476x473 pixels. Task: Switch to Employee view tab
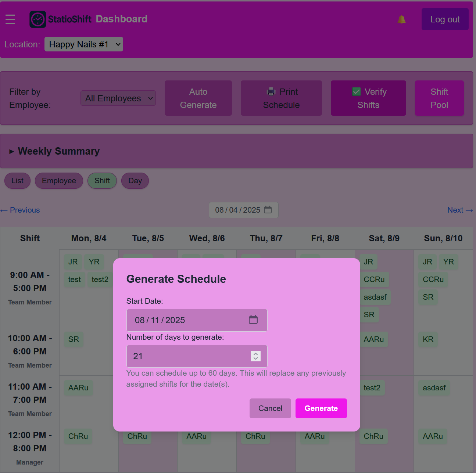59,181
